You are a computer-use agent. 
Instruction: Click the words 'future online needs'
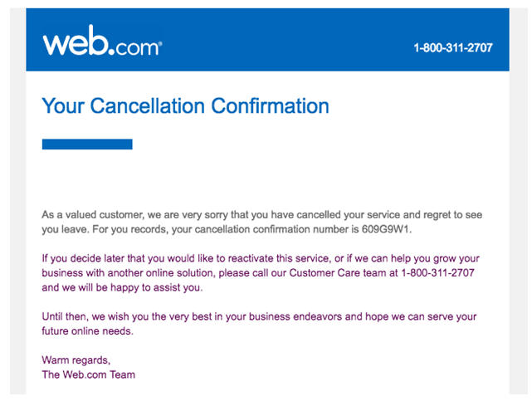87,331
